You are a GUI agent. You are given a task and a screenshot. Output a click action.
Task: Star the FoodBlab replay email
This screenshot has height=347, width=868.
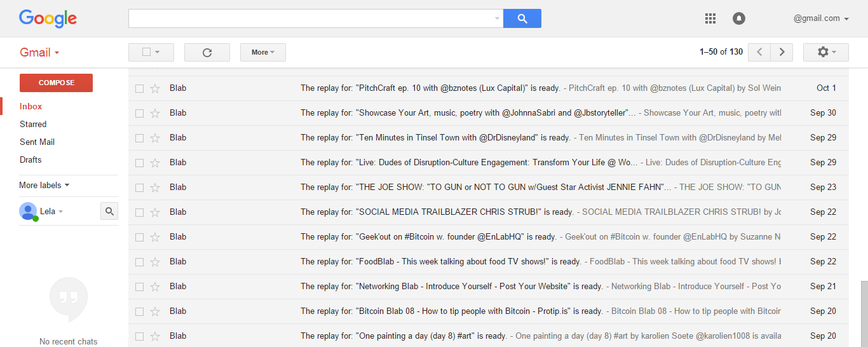tap(155, 262)
